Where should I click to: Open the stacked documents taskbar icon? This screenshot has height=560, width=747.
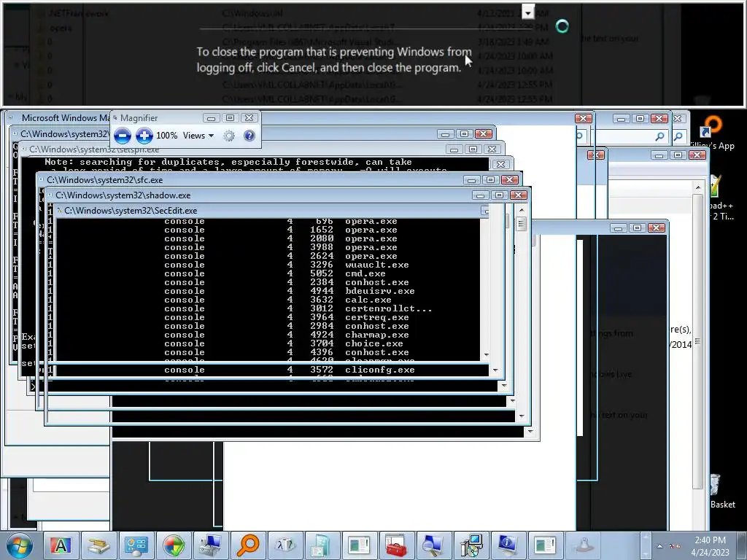(322, 545)
